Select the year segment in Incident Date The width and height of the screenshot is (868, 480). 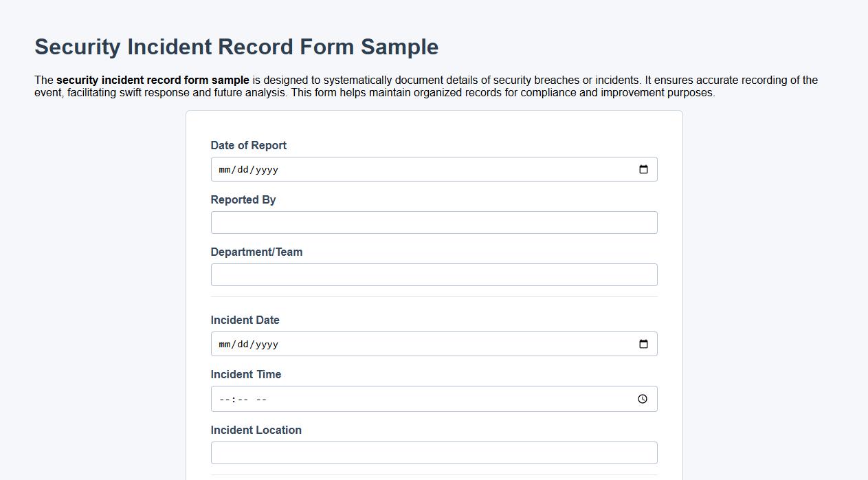[268, 343]
